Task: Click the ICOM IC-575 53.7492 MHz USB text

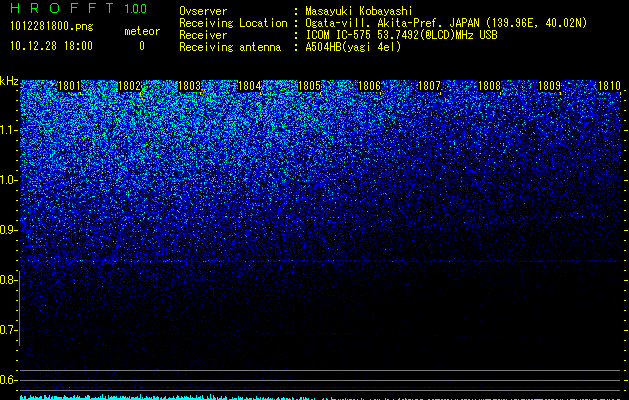Action: (x=401, y=35)
